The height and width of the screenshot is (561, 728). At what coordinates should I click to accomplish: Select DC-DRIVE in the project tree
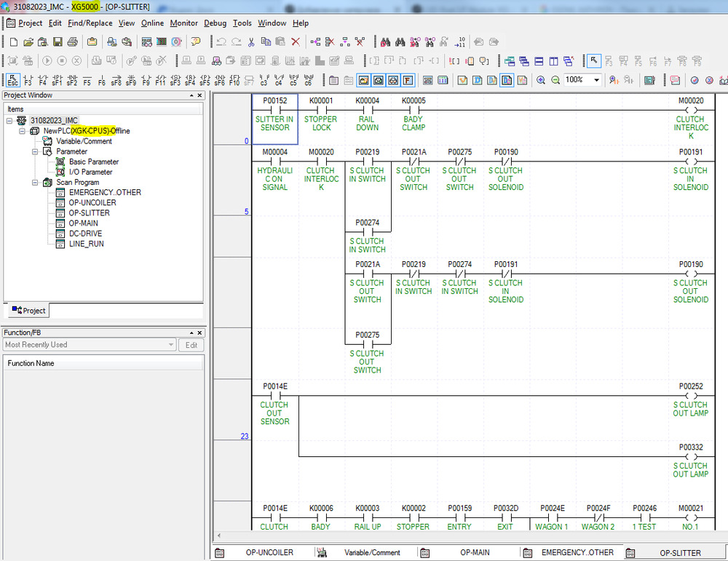tap(85, 234)
